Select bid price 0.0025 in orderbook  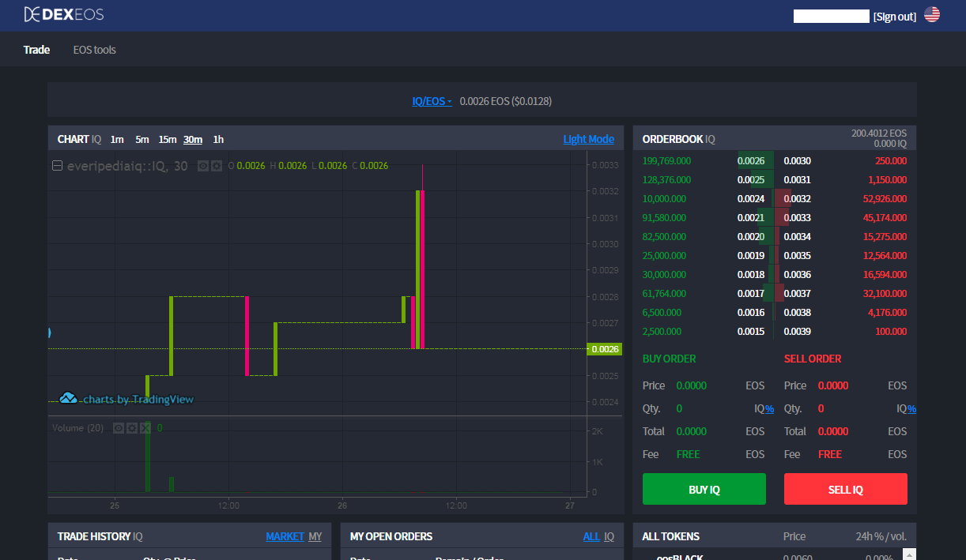click(x=751, y=180)
